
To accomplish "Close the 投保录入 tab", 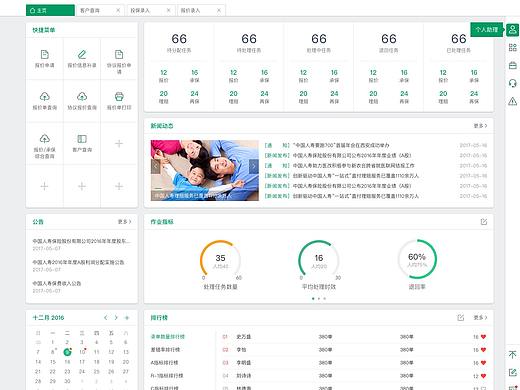I will (x=168, y=10).
